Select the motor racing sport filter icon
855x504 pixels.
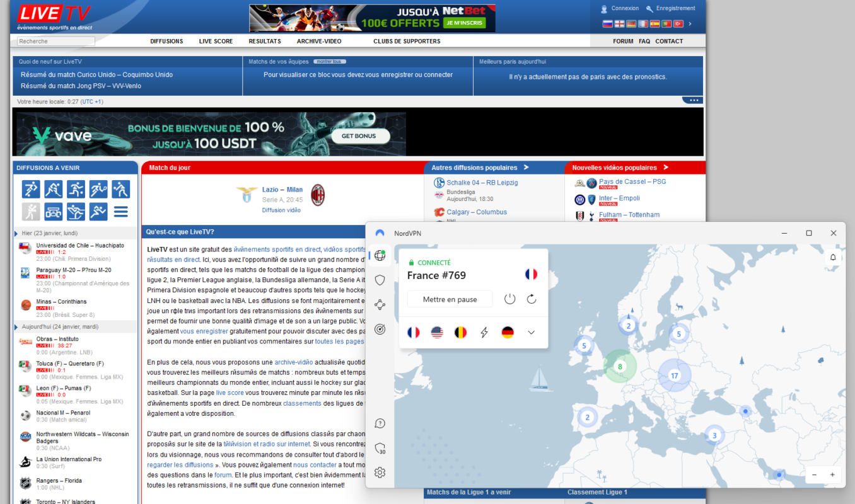[54, 212]
